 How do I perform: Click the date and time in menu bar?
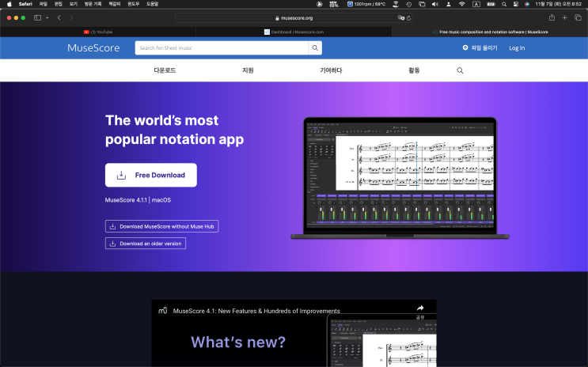pyautogui.click(x=559, y=4)
